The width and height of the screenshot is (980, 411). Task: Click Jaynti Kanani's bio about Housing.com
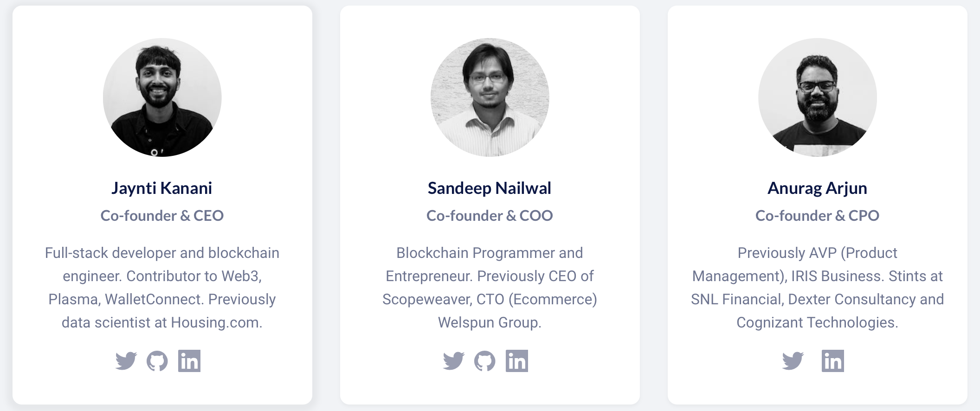point(162,288)
